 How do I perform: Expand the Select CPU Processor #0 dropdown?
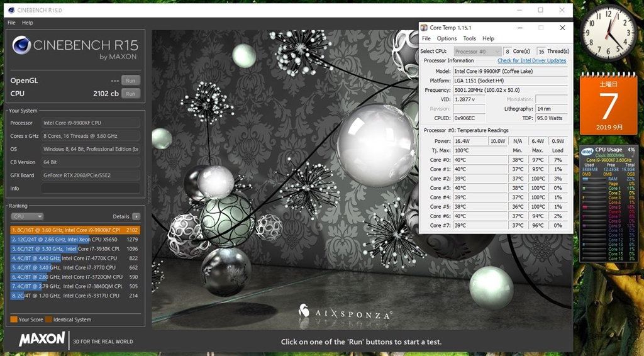pos(477,51)
